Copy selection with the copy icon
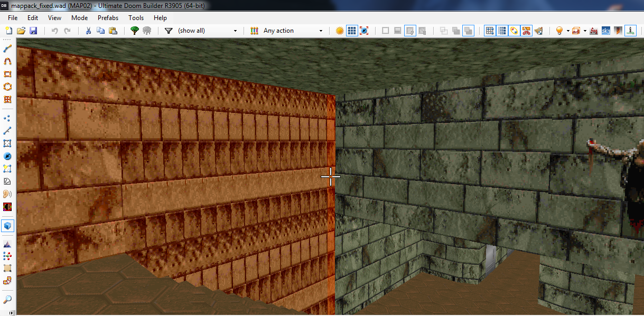Viewport: 644px width, 316px height. [x=100, y=31]
